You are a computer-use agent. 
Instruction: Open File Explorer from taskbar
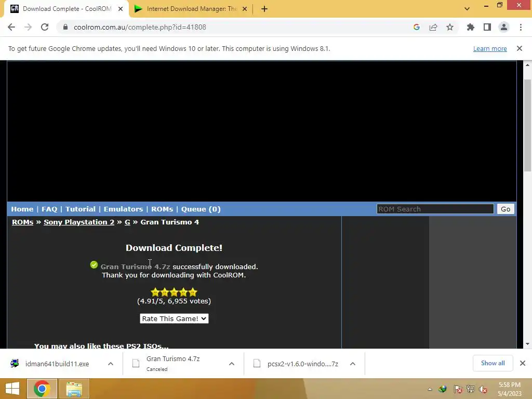pyautogui.click(x=74, y=389)
